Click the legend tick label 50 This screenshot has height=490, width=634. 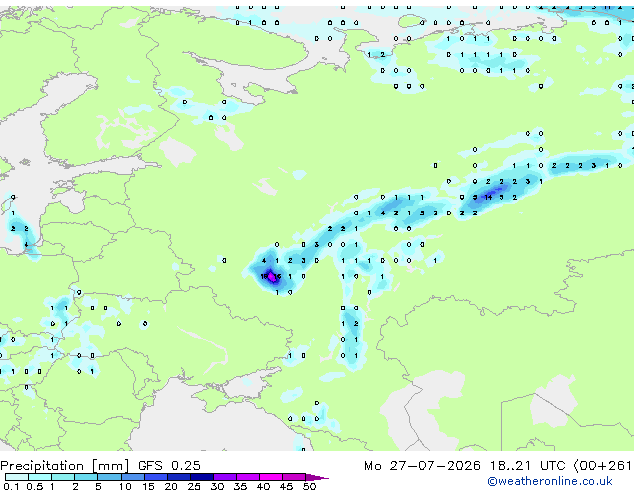coord(309,486)
